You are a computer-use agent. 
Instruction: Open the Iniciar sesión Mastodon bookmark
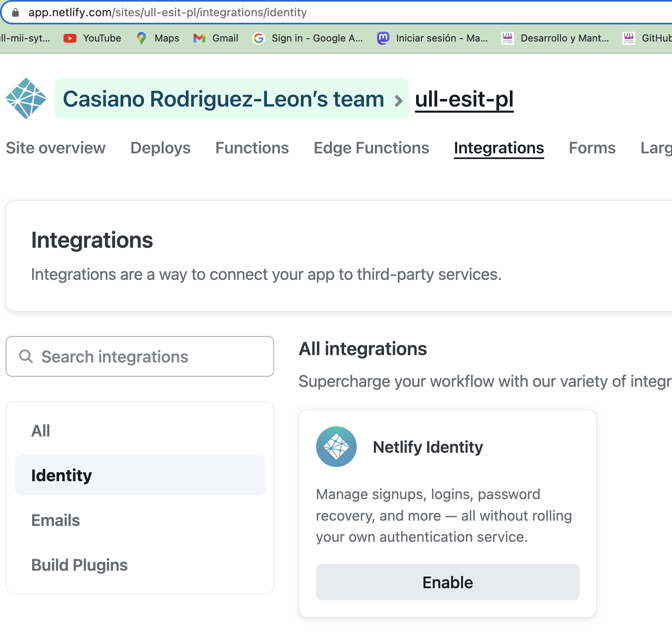[x=432, y=38]
